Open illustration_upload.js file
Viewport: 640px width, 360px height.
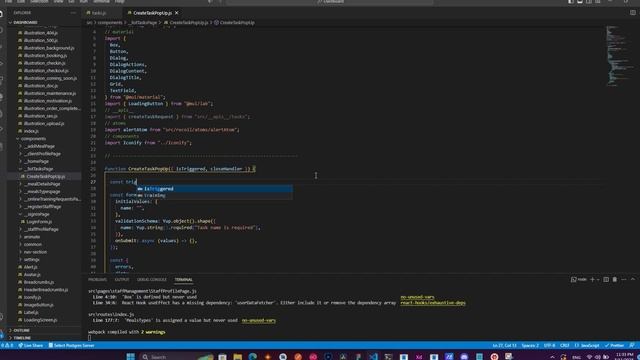[44, 124]
